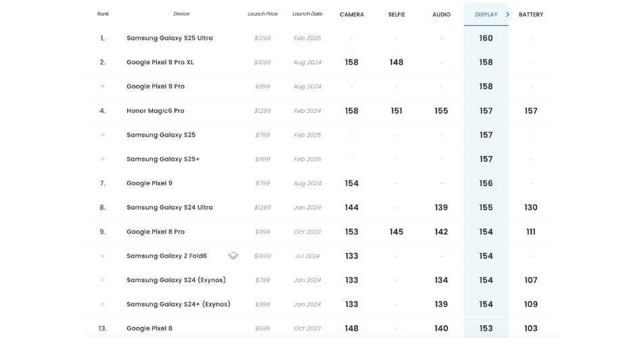Click battery score 130 for Galaxy S24 Ultra
This screenshot has width=644, height=338.
pos(530,208)
